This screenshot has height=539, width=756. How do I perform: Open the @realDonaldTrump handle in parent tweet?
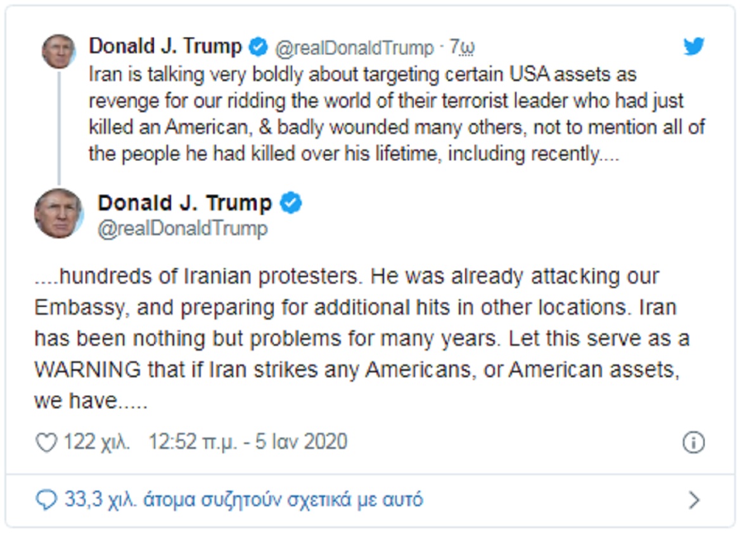point(354,48)
